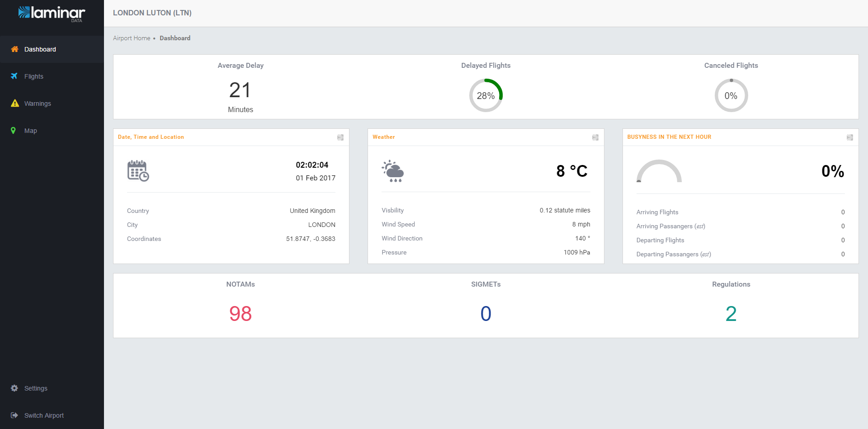Viewport: 868px width, 429px height.
Task: Click the green map pin icon
Action: 14,131
